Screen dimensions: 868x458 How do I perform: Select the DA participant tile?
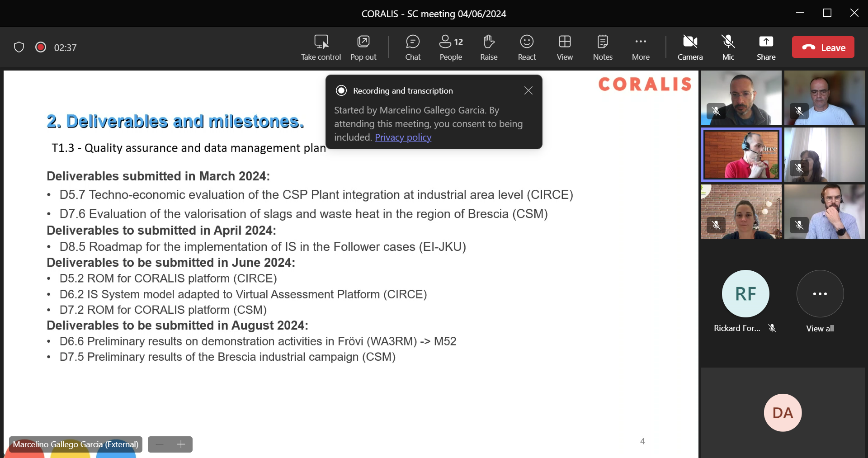783,412
